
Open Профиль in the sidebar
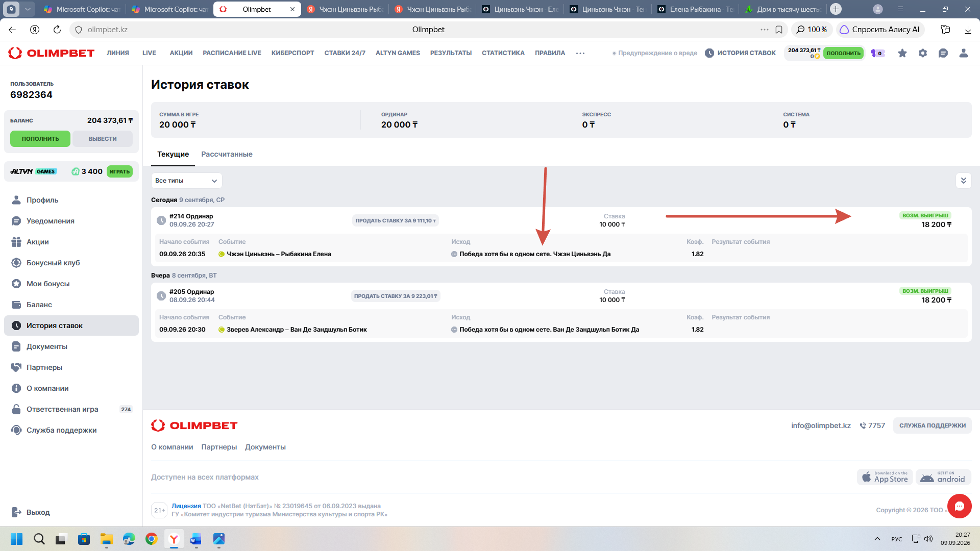click(71, 200)
